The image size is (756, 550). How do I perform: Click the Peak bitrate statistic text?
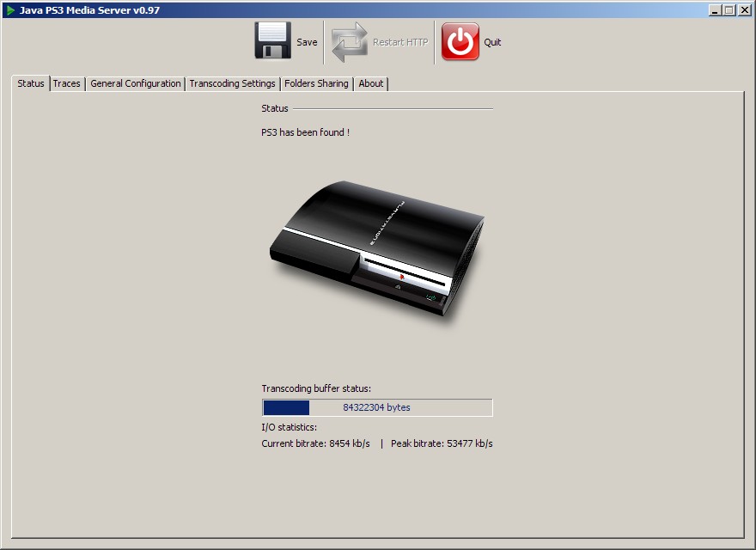coord(442,443)
